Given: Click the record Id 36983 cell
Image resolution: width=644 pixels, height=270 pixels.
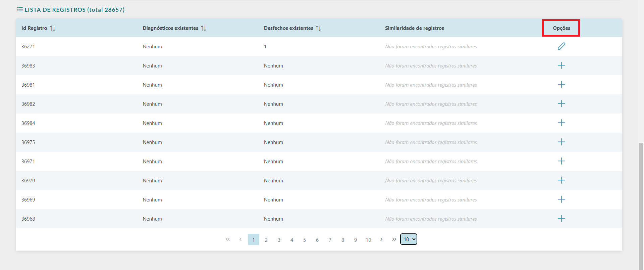Looking at the screenshot, I should [28, 66].
